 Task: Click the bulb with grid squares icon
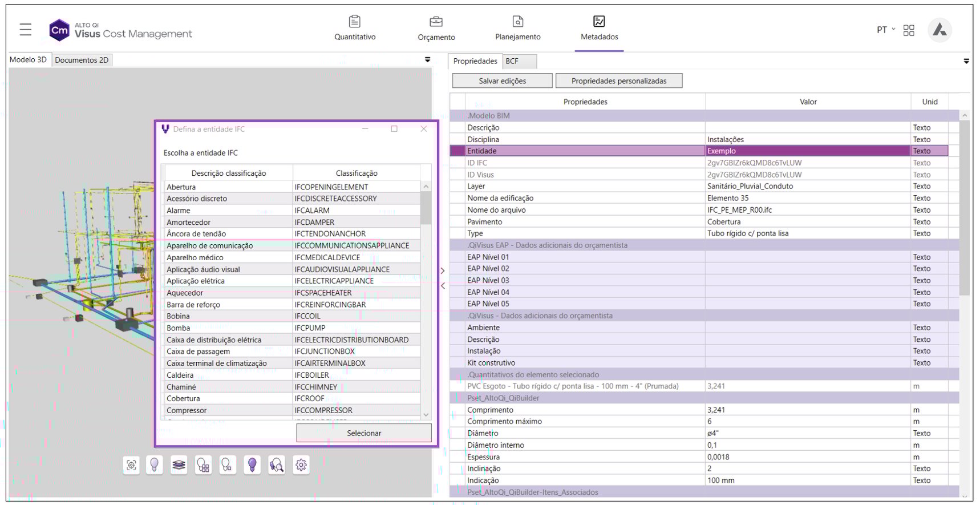203,465
